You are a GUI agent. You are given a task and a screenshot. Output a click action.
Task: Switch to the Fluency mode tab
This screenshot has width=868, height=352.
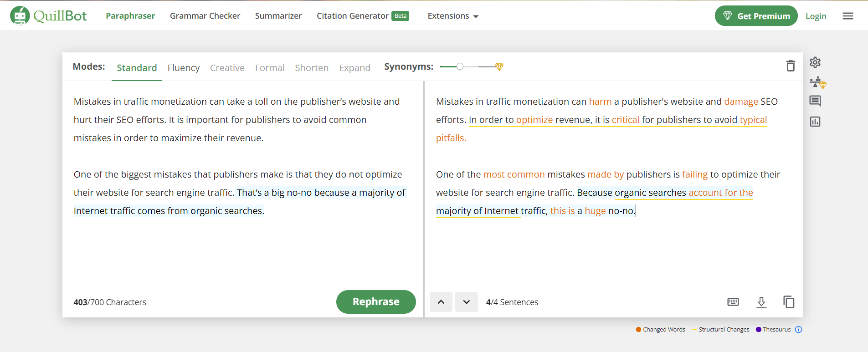[184, 68]
